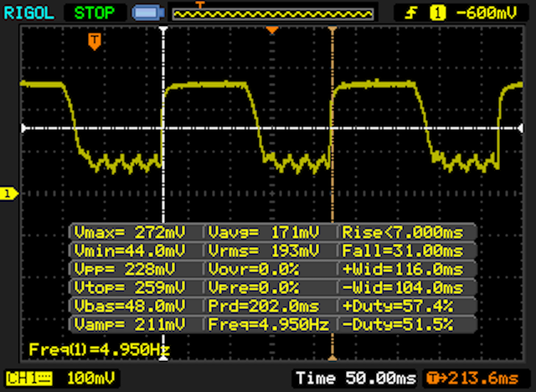The image size is (536, 392).
Task: Click the orange T trigger position marker in the grid
Action: click(x=95, y=41)
